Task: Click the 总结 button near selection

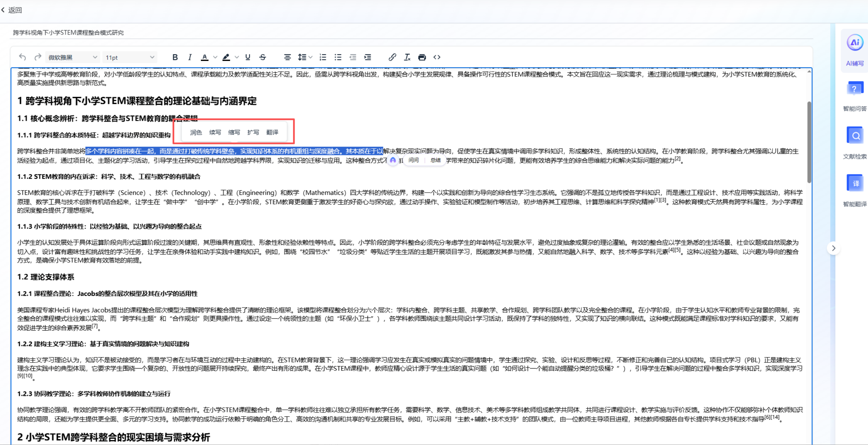Action: pos(435,160)
